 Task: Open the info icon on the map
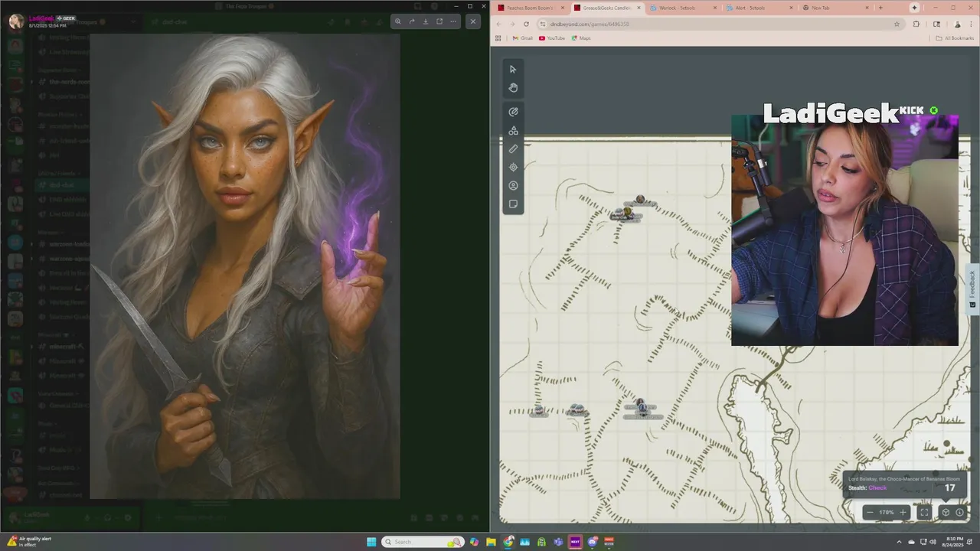pyautogui.click(x=959, y=513)
